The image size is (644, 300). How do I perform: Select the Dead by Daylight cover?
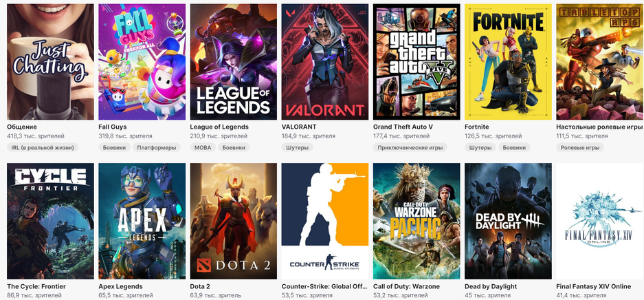[508, 221]
